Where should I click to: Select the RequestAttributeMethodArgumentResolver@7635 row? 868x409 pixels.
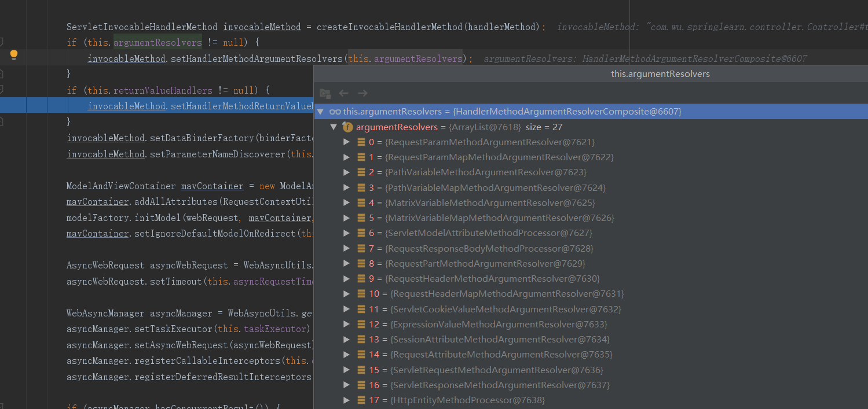(x=591, y=355)
